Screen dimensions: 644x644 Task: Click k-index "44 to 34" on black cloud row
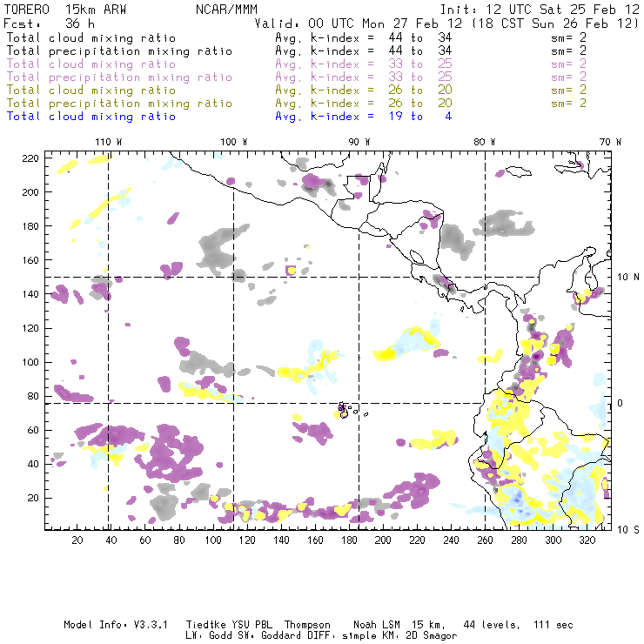[419, 37]
